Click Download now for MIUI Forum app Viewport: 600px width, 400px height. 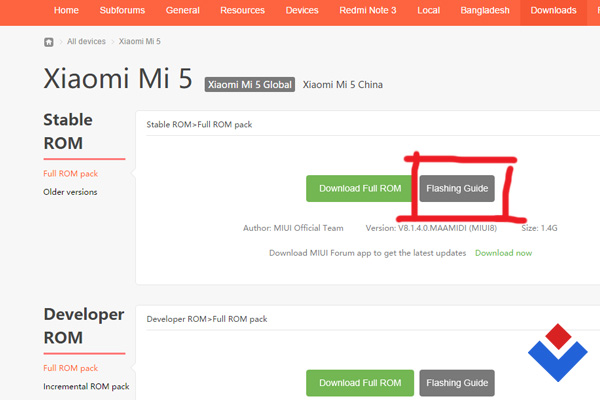(x=503, y=253)
